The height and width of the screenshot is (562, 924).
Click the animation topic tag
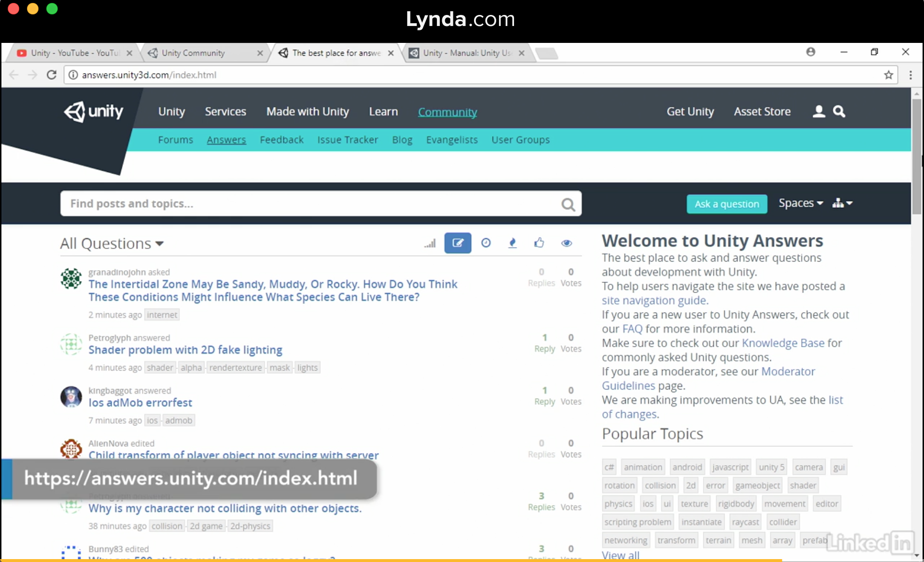pyautogui.click(x=643, y=467)
